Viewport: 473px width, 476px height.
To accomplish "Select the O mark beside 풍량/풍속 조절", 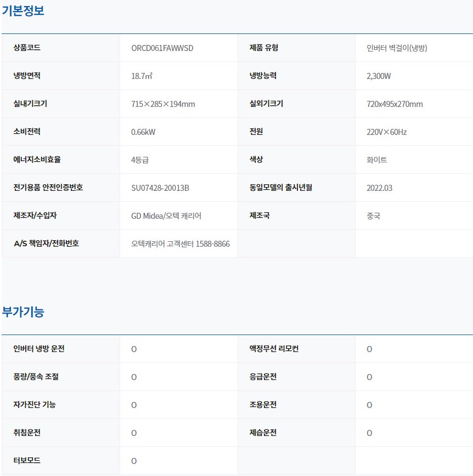I will point(134,377).
